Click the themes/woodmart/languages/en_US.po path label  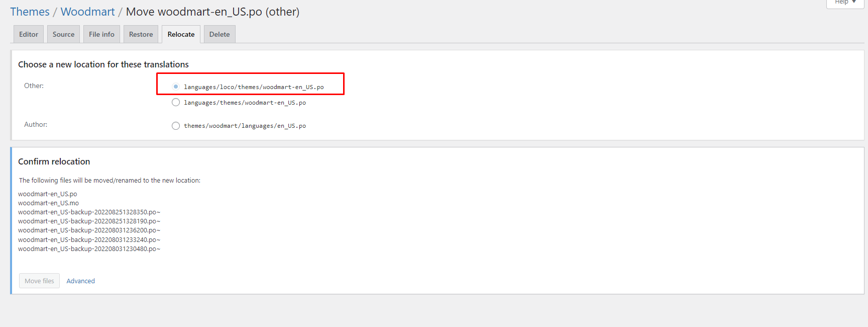(x=245, y=126)
